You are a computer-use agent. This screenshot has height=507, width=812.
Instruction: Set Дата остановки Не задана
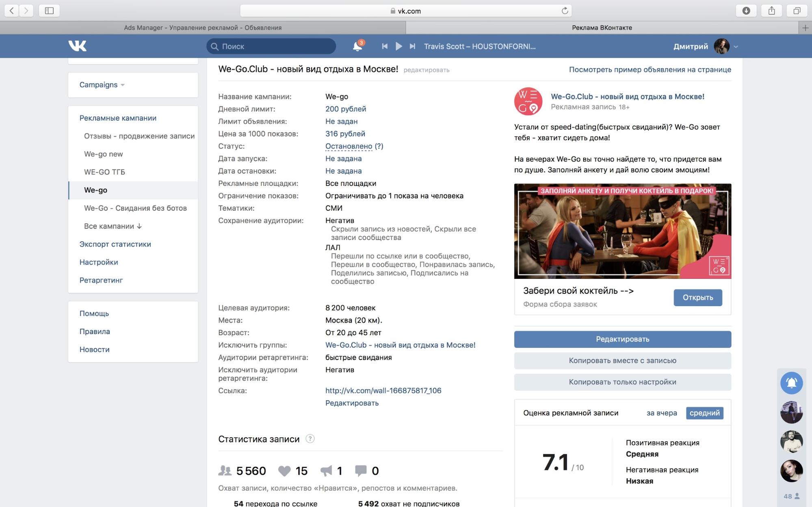point(343,171)
